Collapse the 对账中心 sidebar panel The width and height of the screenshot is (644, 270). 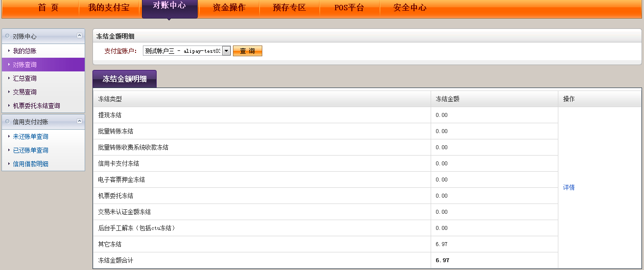coord(79,36)
